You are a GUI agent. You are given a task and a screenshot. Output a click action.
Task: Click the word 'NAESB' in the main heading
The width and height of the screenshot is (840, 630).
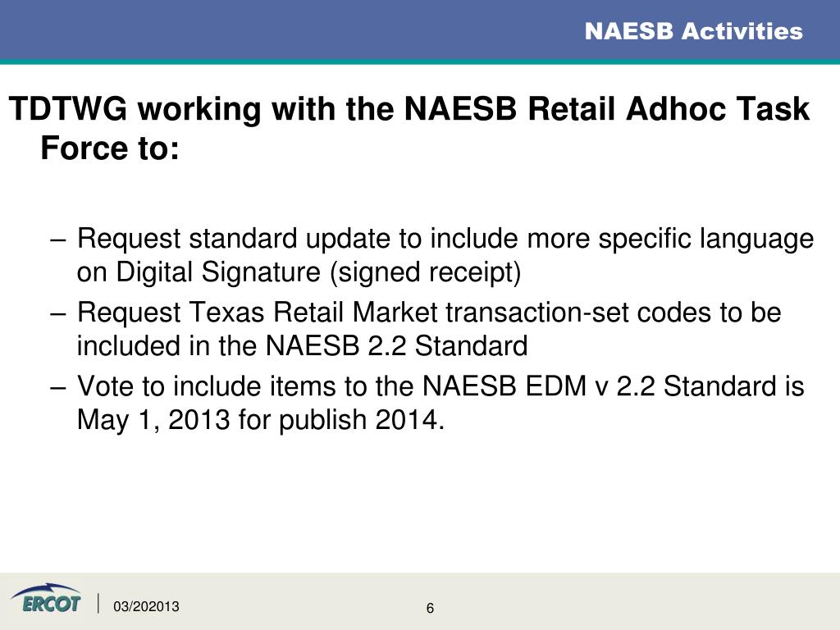(x=460, y=109)
